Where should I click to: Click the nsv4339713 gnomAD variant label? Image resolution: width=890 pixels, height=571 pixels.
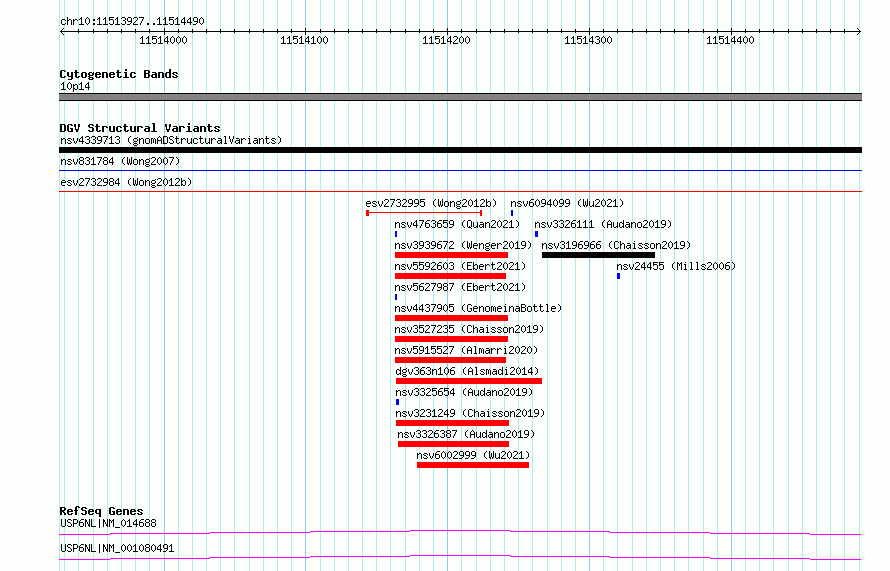[171, 140]
